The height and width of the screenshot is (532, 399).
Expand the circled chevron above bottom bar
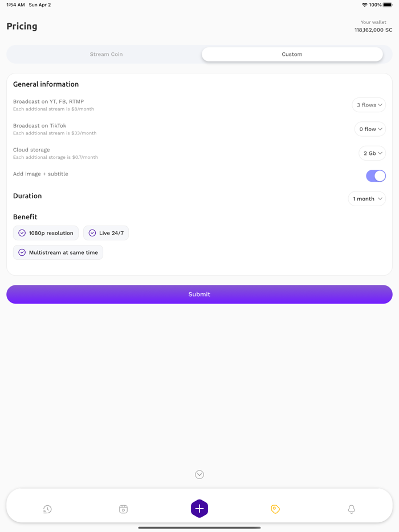199,474
